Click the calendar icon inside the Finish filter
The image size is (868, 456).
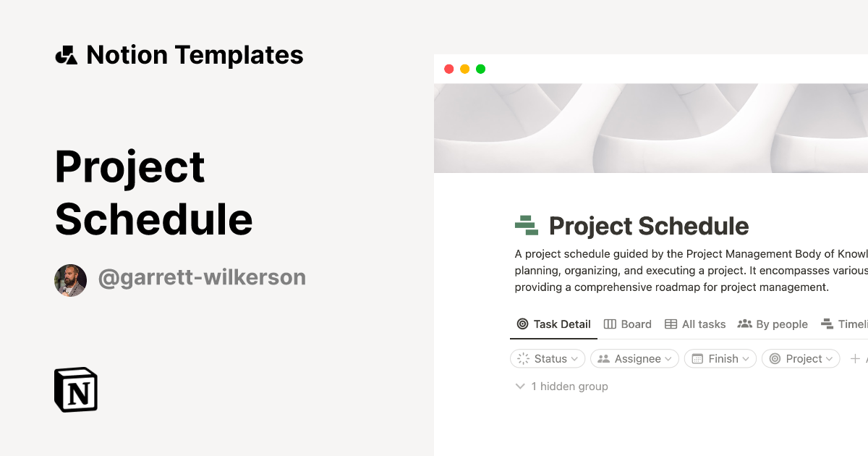698,358
